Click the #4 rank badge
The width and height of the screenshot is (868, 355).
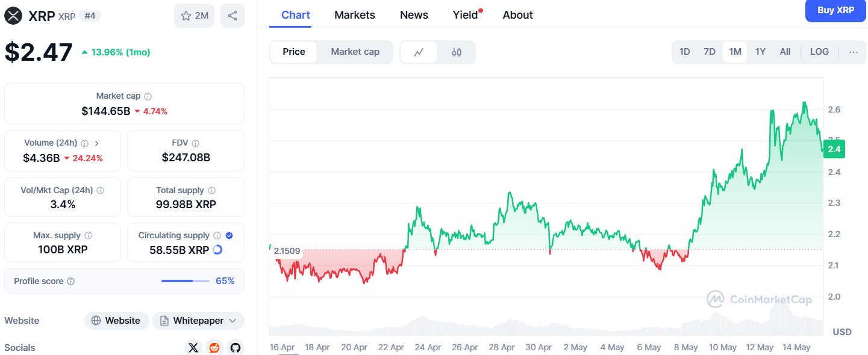pos(90,16)
